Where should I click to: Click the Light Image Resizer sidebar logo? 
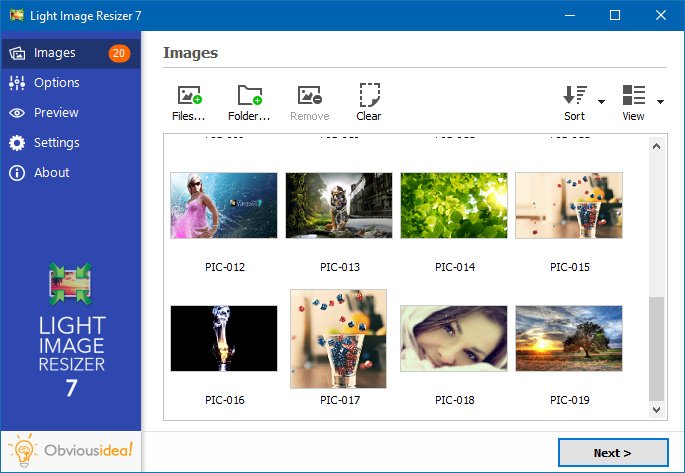tap(70, 285)
